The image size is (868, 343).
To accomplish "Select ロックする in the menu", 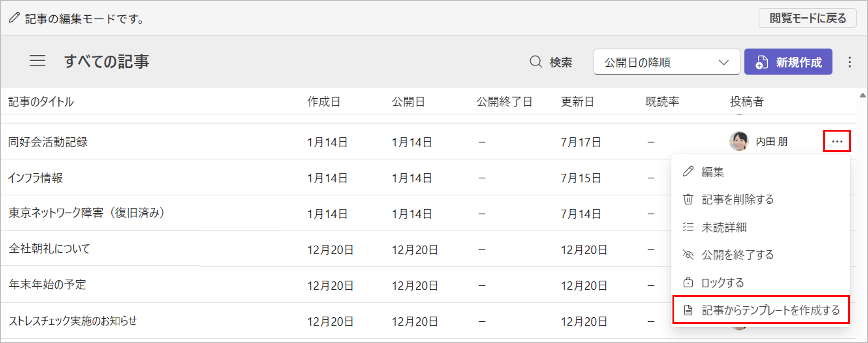I will click(761, 282).
